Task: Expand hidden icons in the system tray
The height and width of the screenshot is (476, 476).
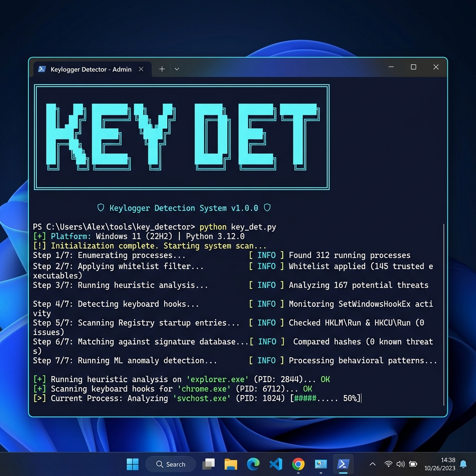Action: coord(372,464)
